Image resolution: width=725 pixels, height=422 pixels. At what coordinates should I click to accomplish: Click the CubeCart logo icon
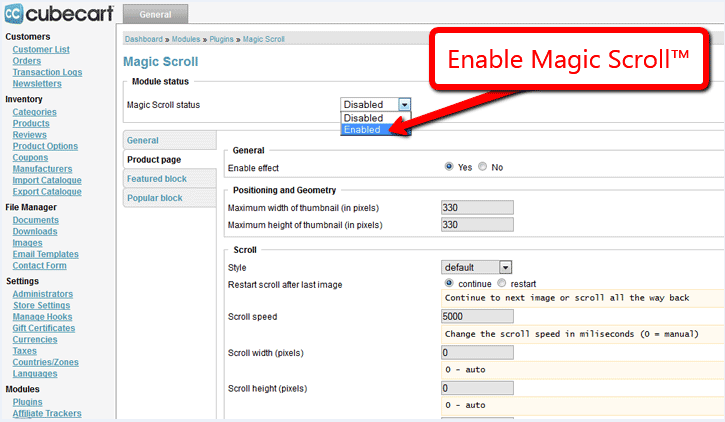(x=13, y=13)
